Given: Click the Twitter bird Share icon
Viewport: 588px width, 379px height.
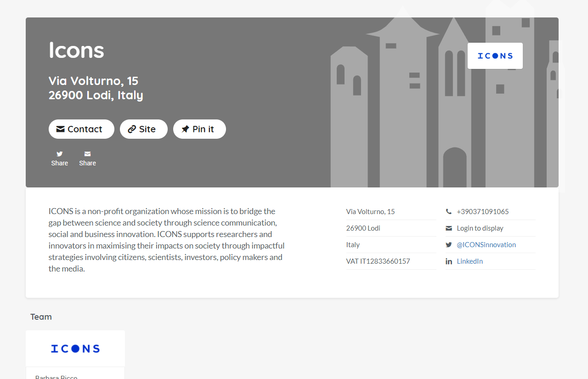Looking at the screenshot, I should click(x=60, y=154).
